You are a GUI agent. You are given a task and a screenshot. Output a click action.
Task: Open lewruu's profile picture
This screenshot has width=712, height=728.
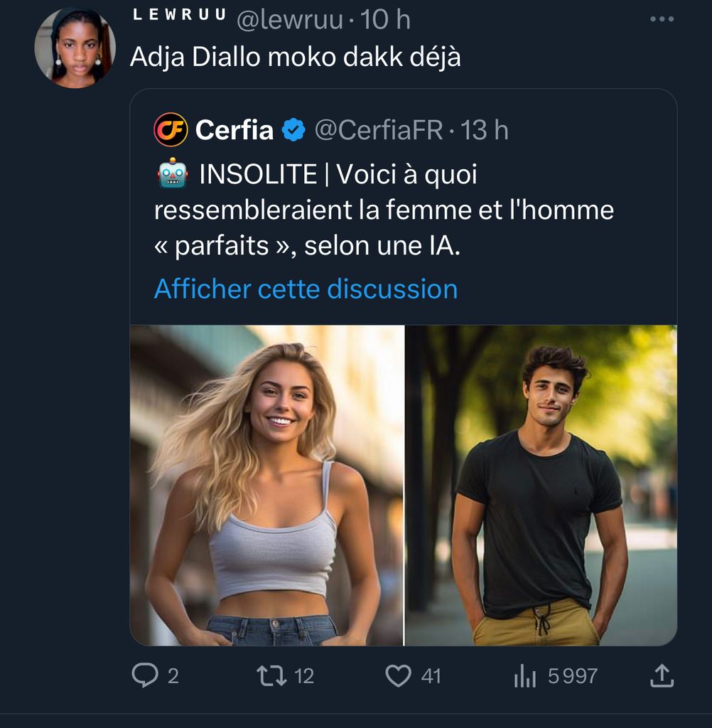[x=75, y=48]
